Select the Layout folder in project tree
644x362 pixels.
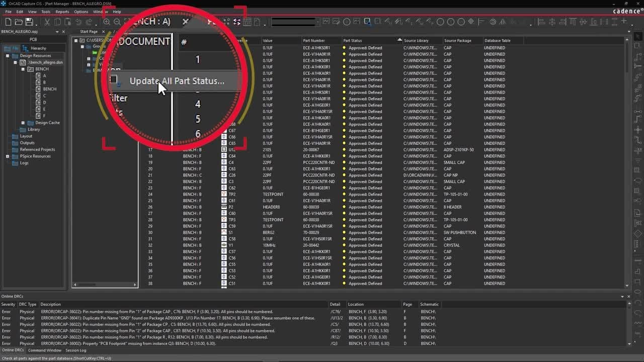26,136
